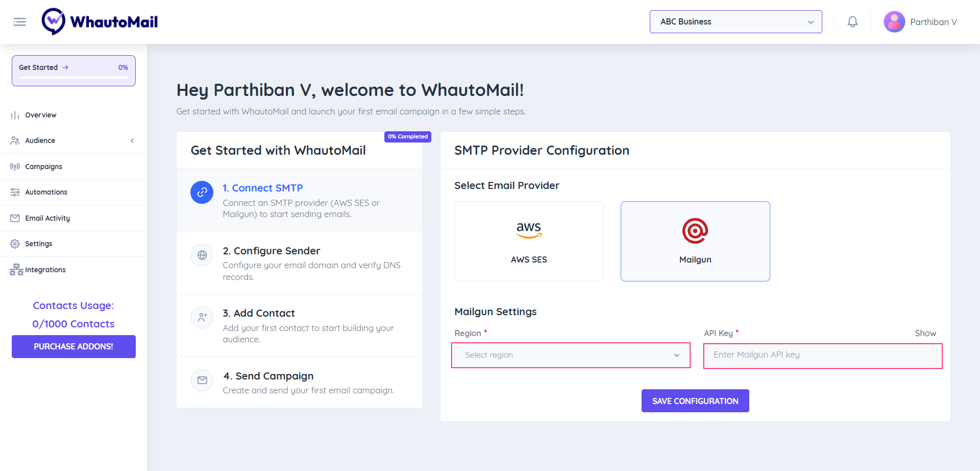
Task: Click Show to reveal the API key
Action: [925, 333]
